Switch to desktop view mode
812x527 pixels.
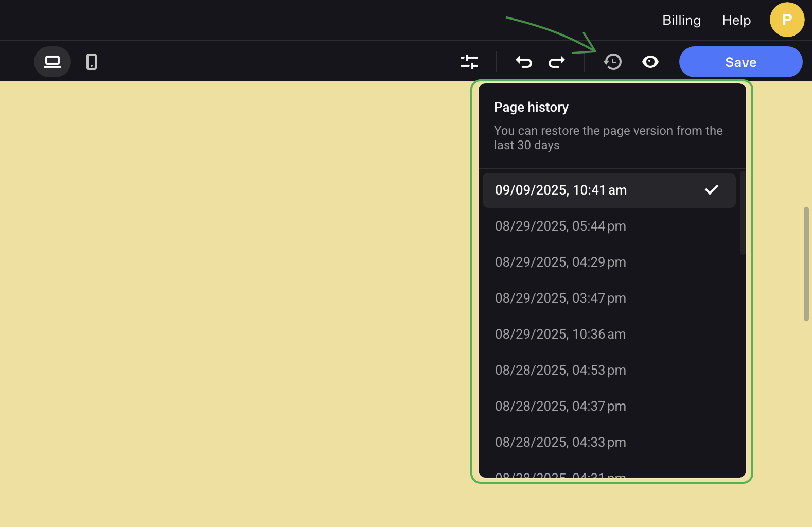52,62
